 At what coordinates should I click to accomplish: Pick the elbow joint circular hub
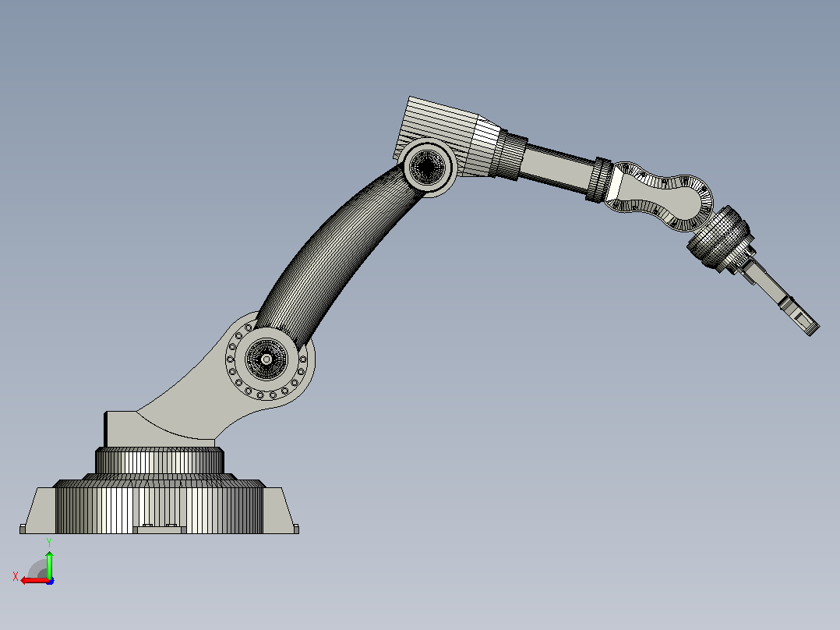click(427, 167)
